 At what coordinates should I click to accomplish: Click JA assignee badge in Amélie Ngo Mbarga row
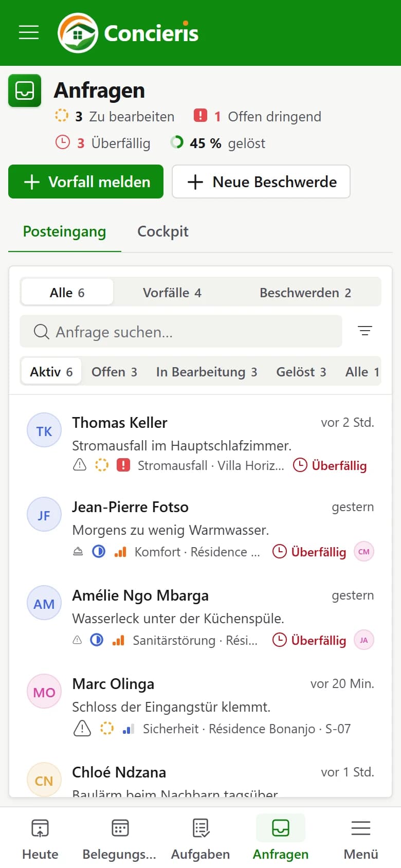pos(364,640)
